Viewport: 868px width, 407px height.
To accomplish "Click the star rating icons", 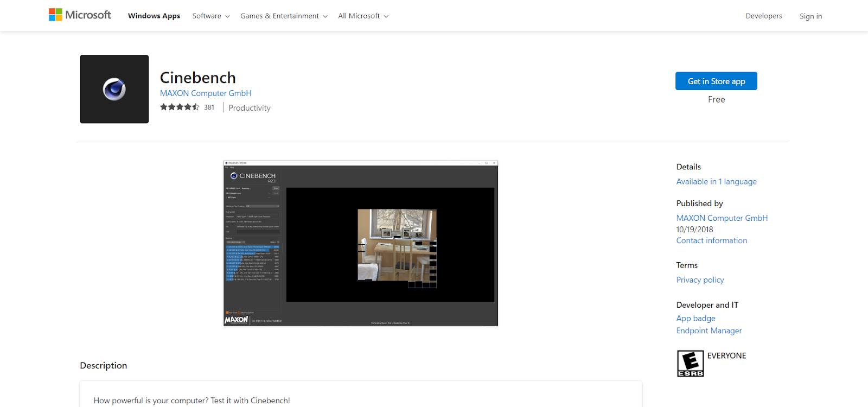I will pyautogui.click(x=180, y=107).
